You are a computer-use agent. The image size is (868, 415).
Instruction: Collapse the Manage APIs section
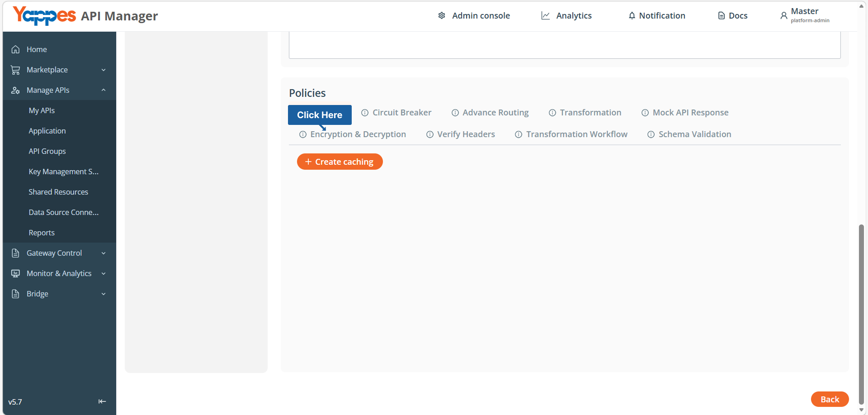(x=104, y=90)
